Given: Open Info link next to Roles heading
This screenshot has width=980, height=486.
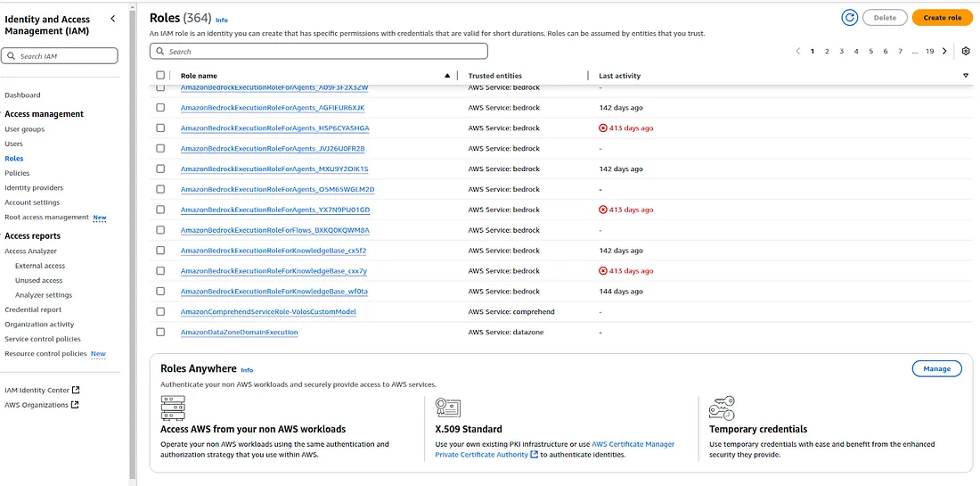Looking at the screenshot, I should 221,20.
